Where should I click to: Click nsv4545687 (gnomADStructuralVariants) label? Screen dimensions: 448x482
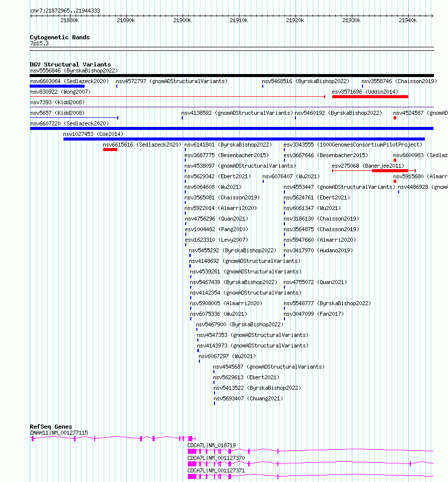pos(269,367)
